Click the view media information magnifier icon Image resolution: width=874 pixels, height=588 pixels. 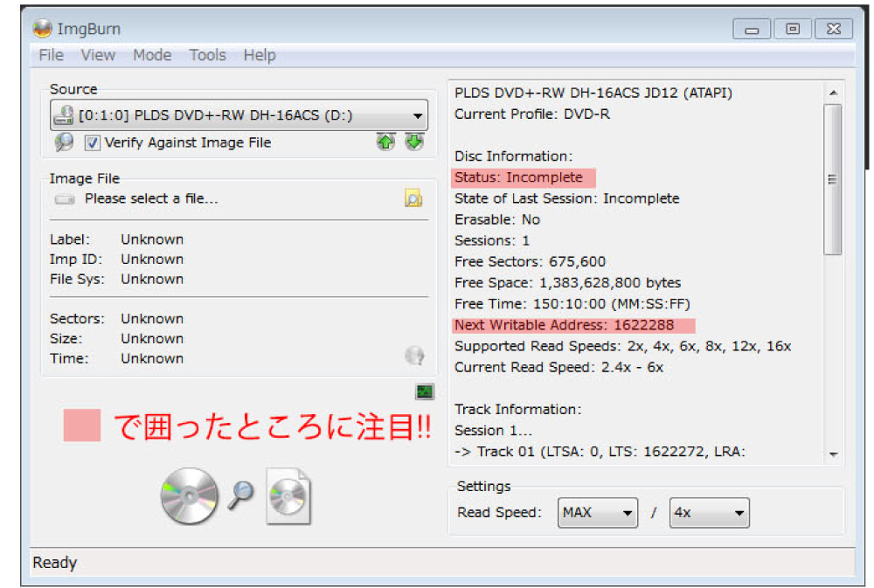tap(64, 142)
